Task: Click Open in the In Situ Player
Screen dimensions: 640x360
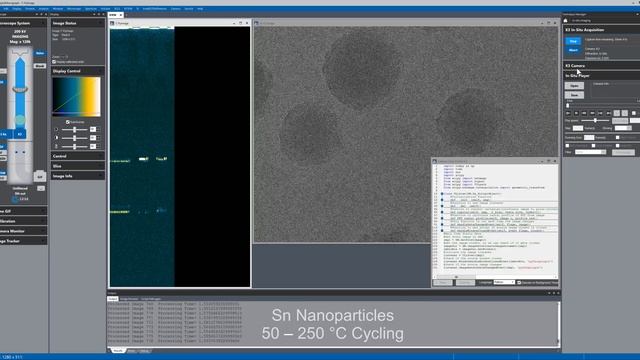Action: point(574,86)
